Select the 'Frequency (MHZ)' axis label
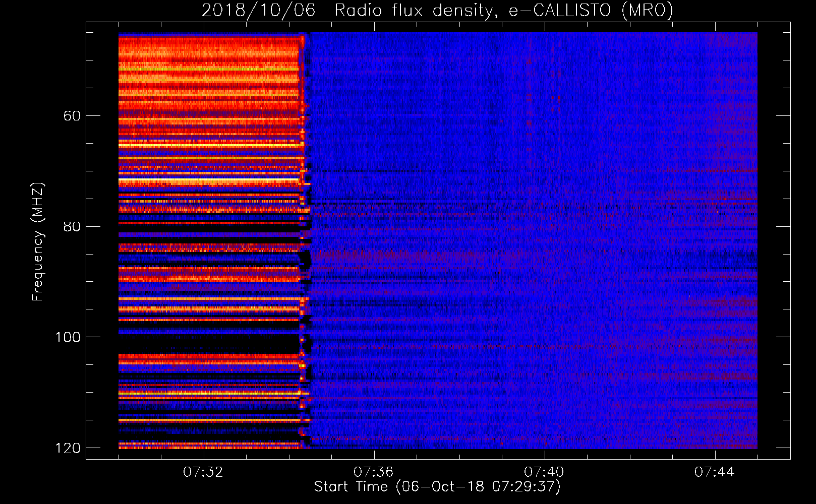Image resolution: width=816 pixels, height=504 pixels. pyautogui.click(x=38, y=242)
